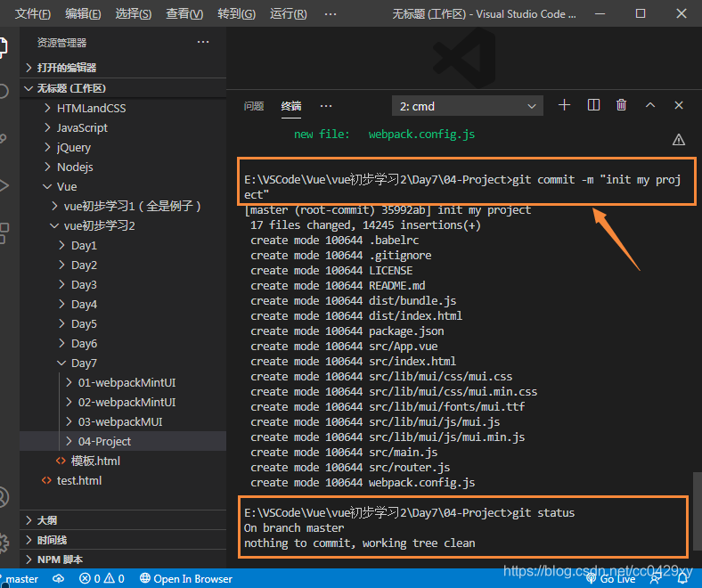This screenshot has width=702, height=588.
Task: Expand the Day5 folder
Action: coord(123,323)
